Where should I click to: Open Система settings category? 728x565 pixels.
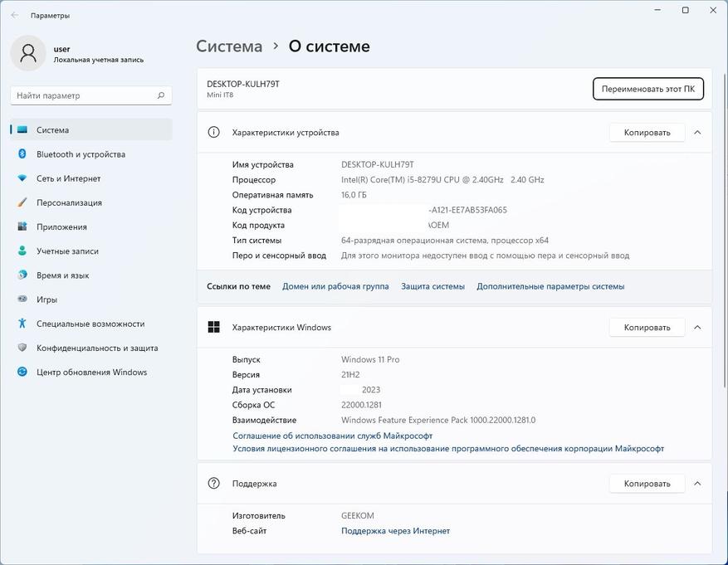tap(91, 130)
